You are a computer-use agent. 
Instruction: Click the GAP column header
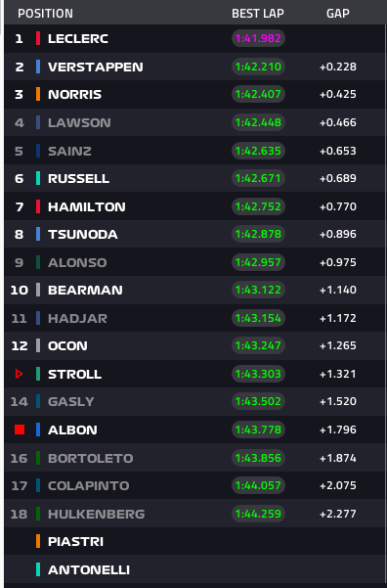click(338, 14)
